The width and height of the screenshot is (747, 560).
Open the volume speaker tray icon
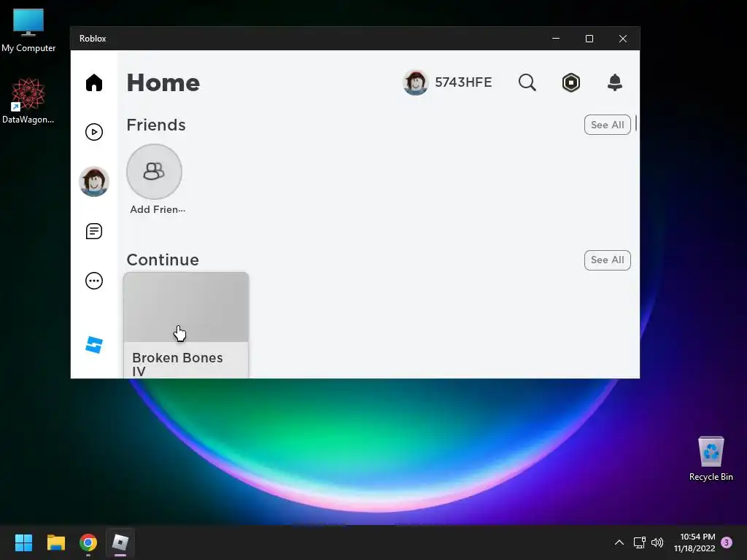click(657, 542)
